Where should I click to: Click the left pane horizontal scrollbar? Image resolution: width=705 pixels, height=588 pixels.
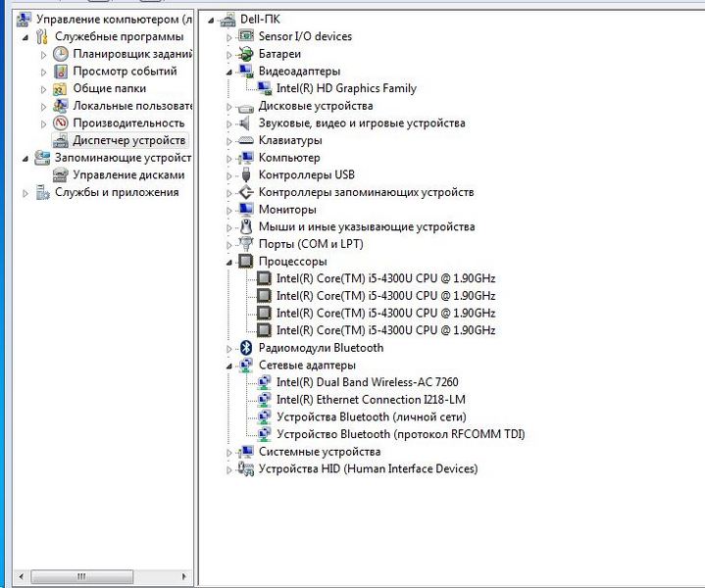click(x=96, y=579)
